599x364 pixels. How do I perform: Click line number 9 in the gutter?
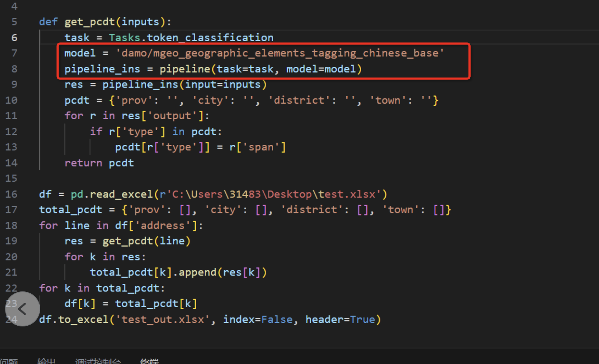14,85
